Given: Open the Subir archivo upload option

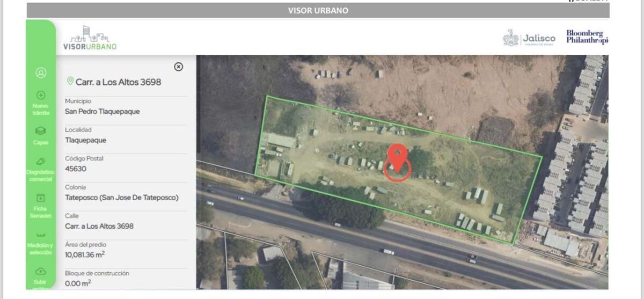Looking at the screenshot, I should [x=41, y=278].
